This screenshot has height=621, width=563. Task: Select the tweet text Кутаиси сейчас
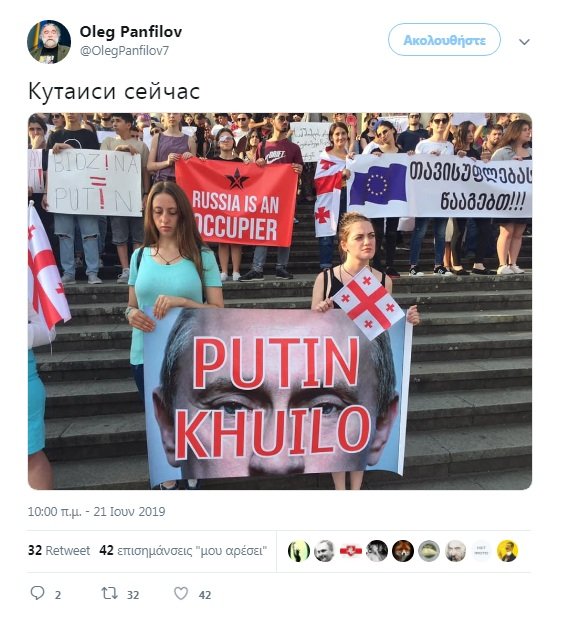pos(114,91)
